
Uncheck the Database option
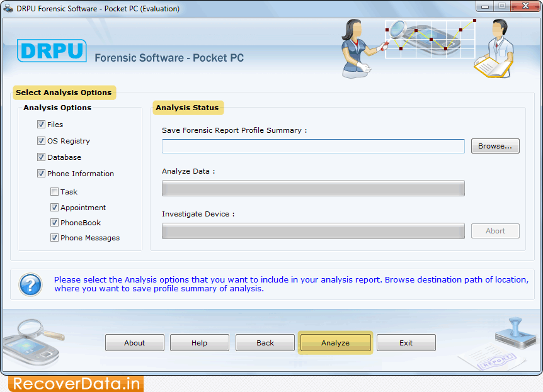click(41, 157)
